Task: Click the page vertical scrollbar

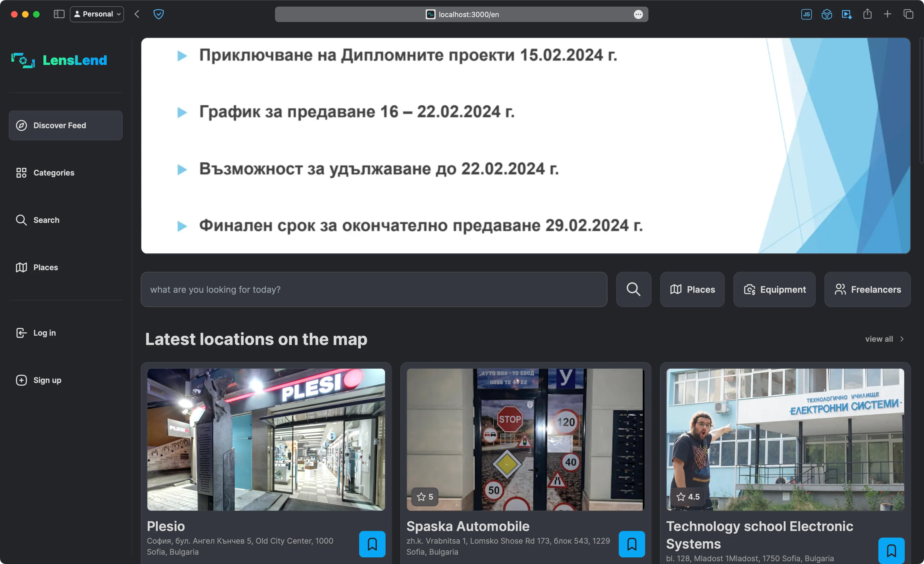Action: (x=921, y=101)
